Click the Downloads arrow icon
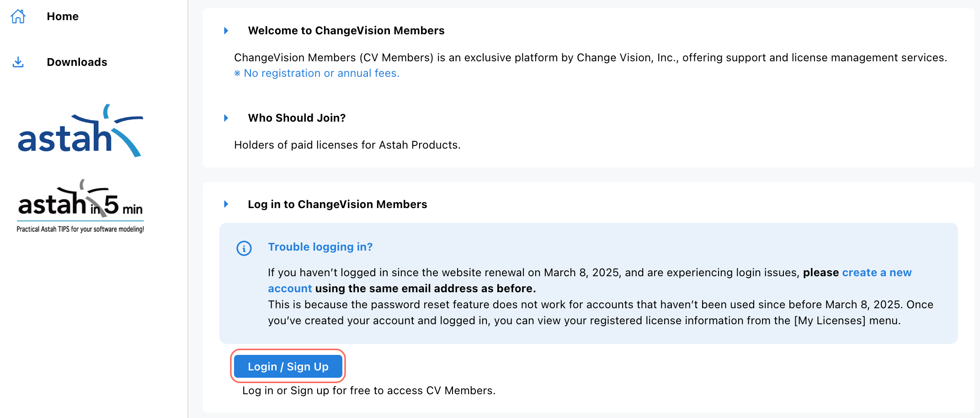This screenshot has width=980, height=418. [x=18, y=62]
